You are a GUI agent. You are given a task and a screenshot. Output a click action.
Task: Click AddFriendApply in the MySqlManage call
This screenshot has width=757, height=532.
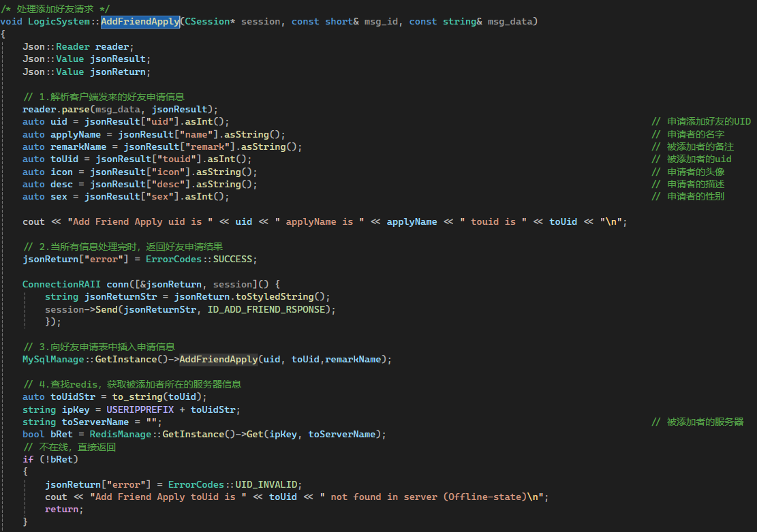pyautogui.click(x=219, y=359)
